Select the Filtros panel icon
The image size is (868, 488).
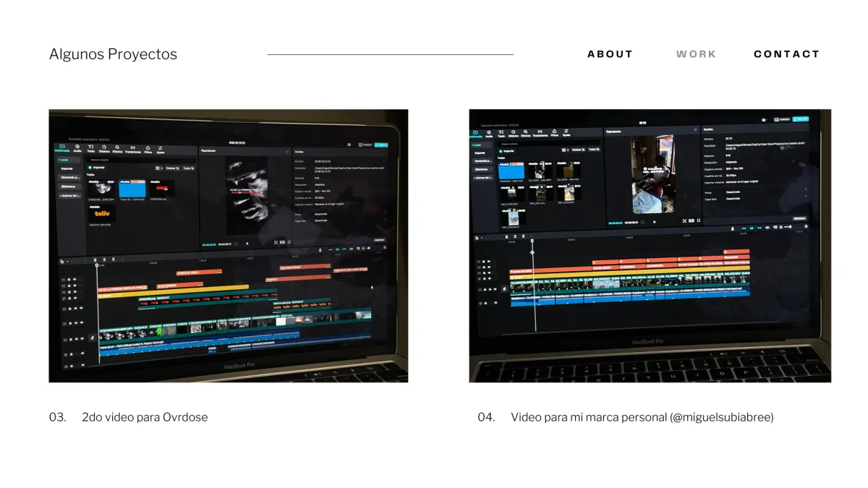point(148,149)
